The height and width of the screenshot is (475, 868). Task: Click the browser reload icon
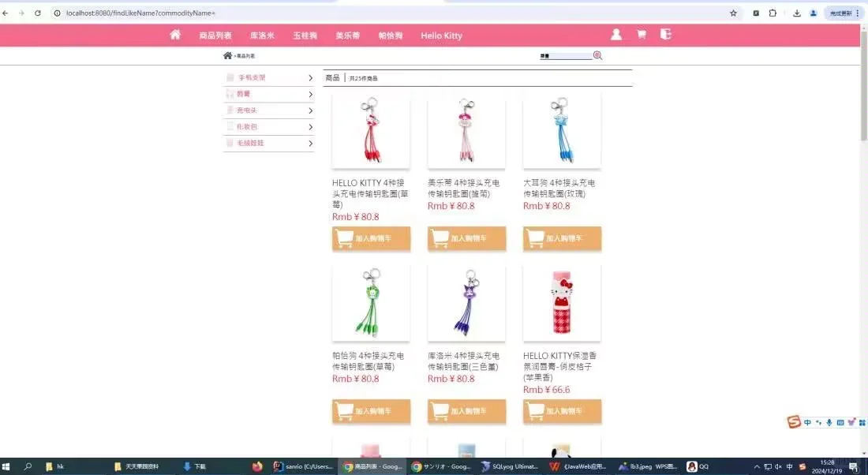[x=38, y=13]
